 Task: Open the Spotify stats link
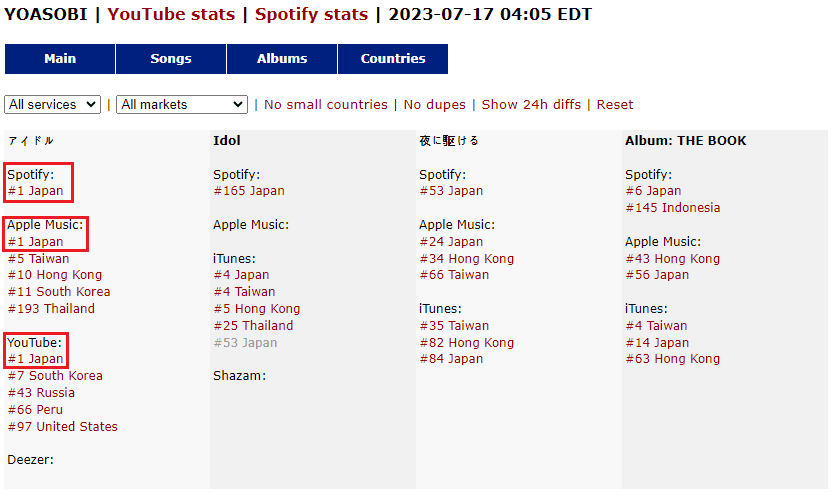click(311, 15)
